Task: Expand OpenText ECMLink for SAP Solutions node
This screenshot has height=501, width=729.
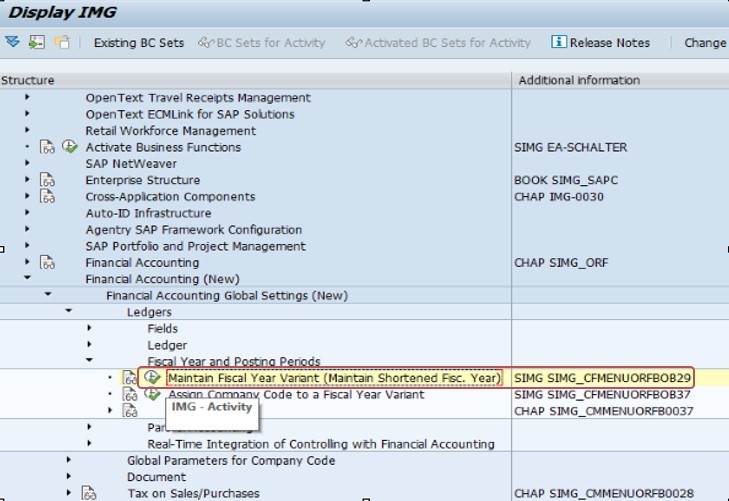Action: [x=27, y=113]
